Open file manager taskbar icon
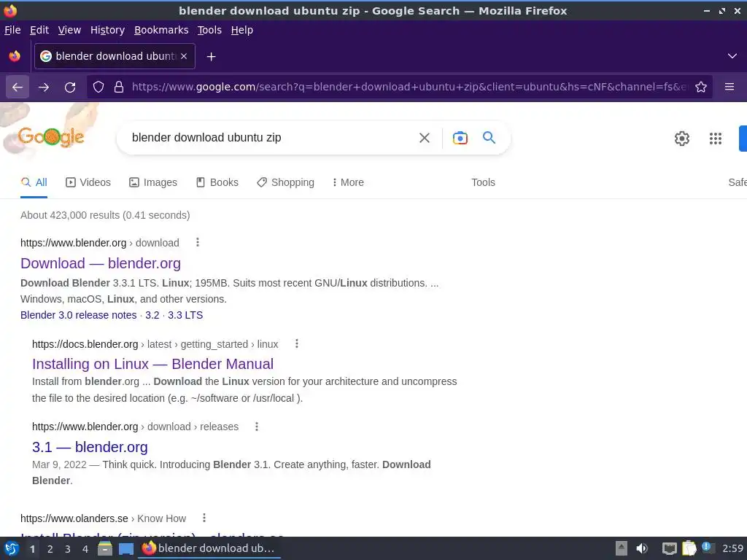 pos(105,548)
